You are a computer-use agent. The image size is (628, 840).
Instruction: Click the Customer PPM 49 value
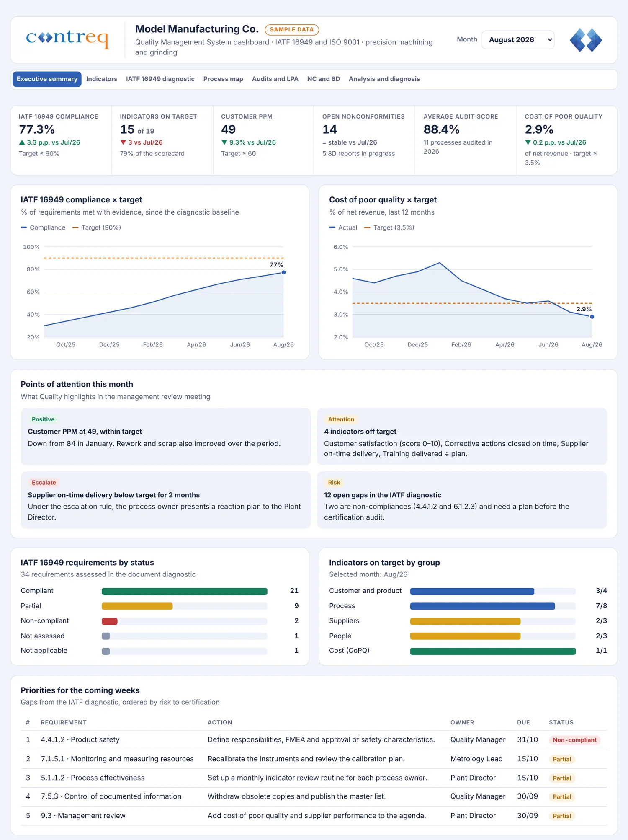(228, 129)
